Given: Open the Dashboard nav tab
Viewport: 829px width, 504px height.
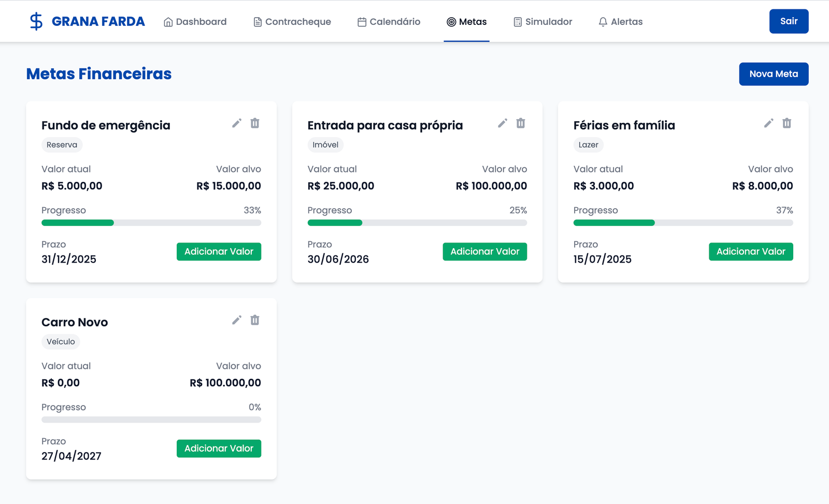Looking at the screenshot, I should coord(195,22).
